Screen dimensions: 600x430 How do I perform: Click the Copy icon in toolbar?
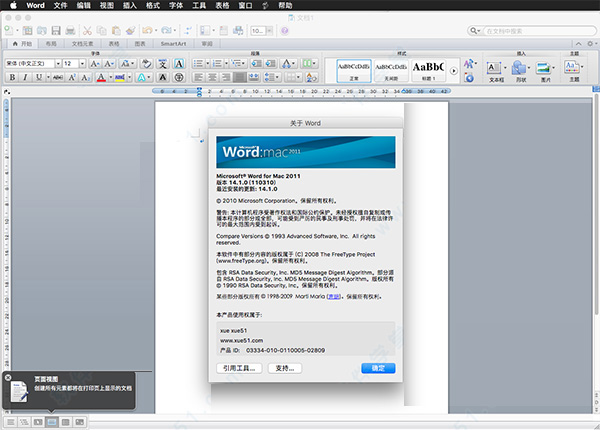(101, 30)
